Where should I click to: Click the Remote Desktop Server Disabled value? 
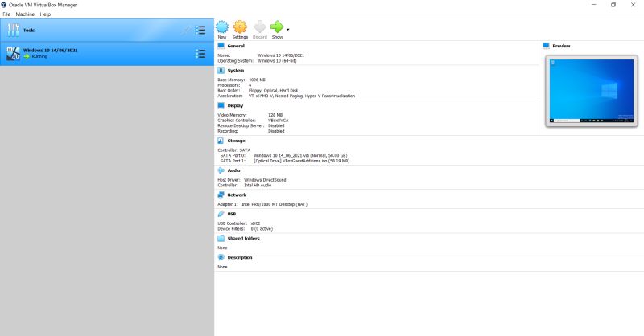click(276, 126)
